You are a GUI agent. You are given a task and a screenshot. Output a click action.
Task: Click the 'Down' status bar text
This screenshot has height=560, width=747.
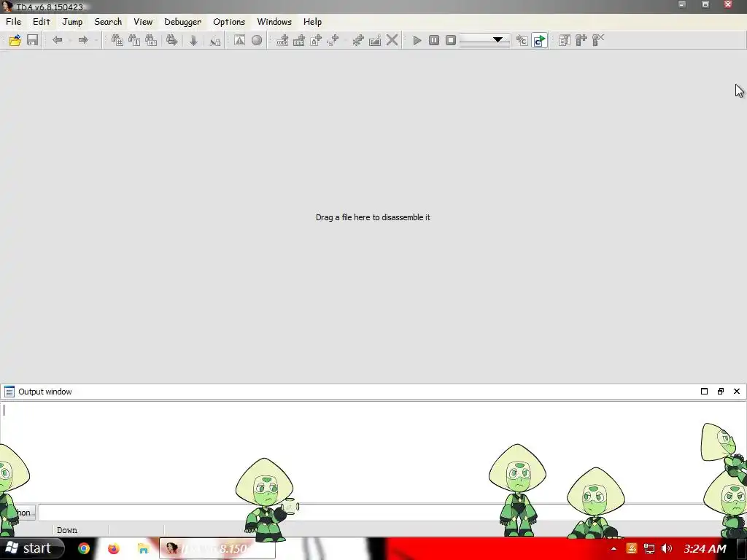[67, 530]
